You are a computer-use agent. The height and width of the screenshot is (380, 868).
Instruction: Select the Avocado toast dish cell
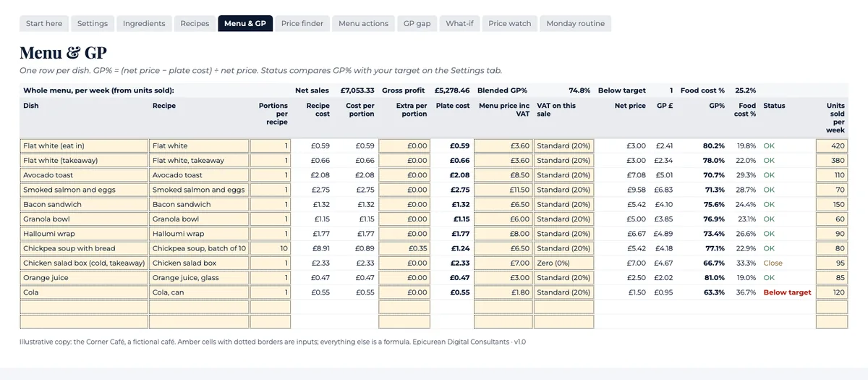click(x=84, y=175)
